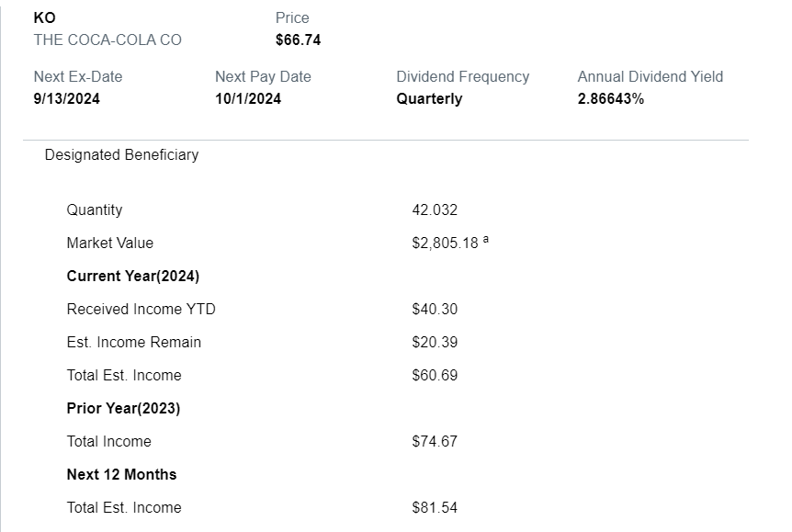The image size is (792, 532).
Task: Click the KO ticker symbol
Action: 44,17
